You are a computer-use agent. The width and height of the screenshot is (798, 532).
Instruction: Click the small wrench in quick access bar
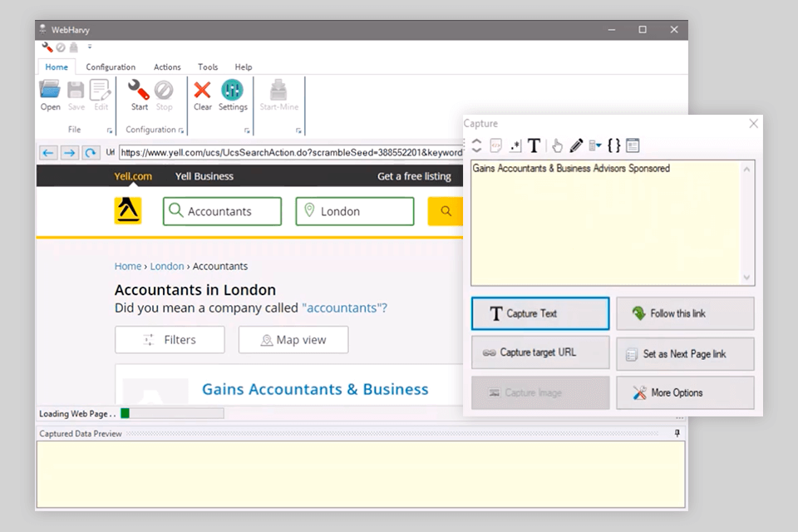(x=47, y=47)
